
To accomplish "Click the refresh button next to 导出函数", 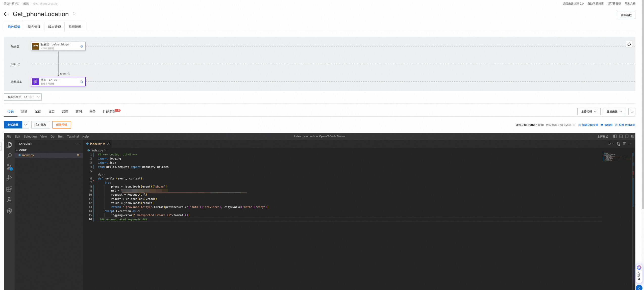I will coord(632,112).
